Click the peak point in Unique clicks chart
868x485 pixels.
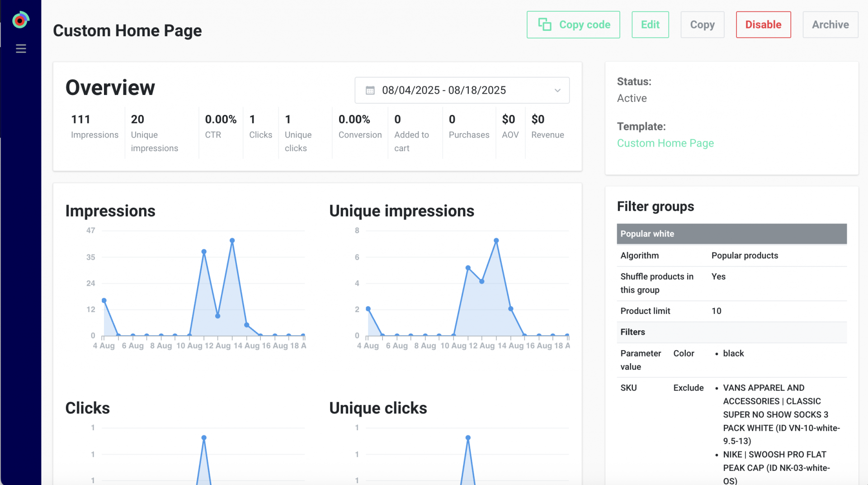pos(468,437)
